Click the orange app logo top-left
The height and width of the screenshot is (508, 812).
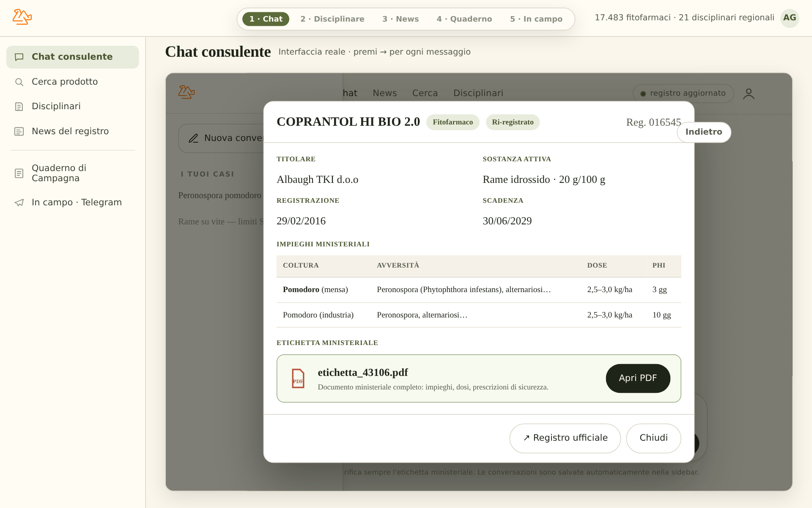pyautogui.click(x=22, y=17)
